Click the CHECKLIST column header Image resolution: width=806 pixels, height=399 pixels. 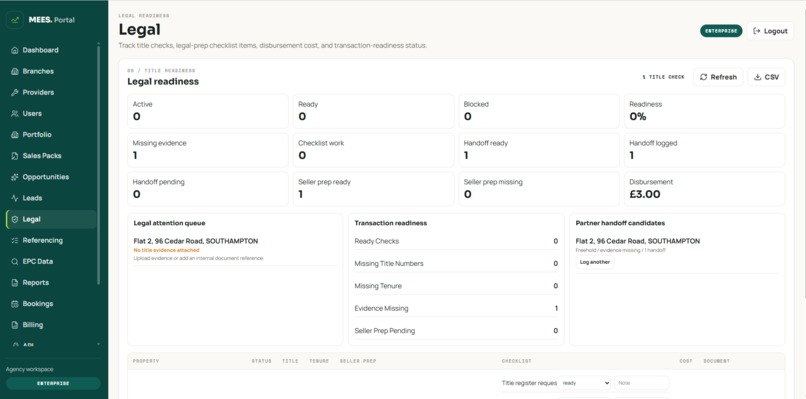(x=517, y=361)
